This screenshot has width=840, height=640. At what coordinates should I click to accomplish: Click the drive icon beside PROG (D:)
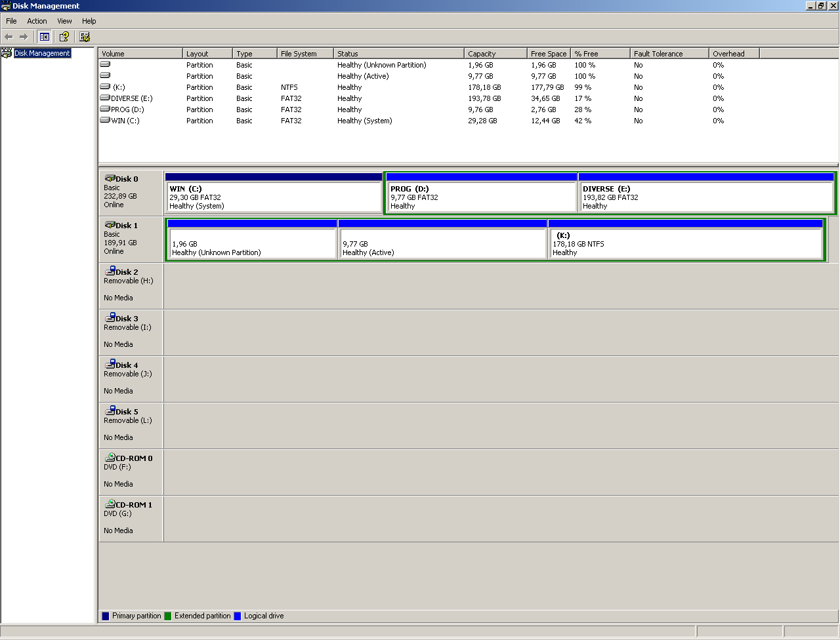click(x=105, y=109)
